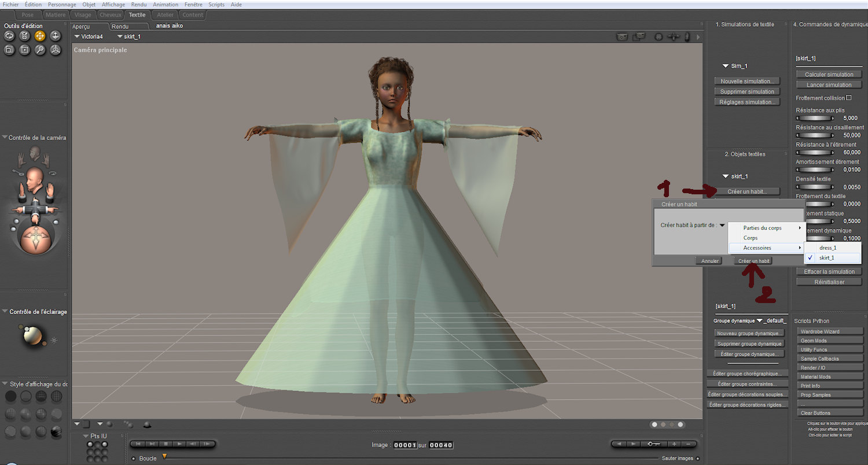Open the Sim_1 simulation dropdown
The height and width of the screenshot is (465, 868).
[735, 66]
